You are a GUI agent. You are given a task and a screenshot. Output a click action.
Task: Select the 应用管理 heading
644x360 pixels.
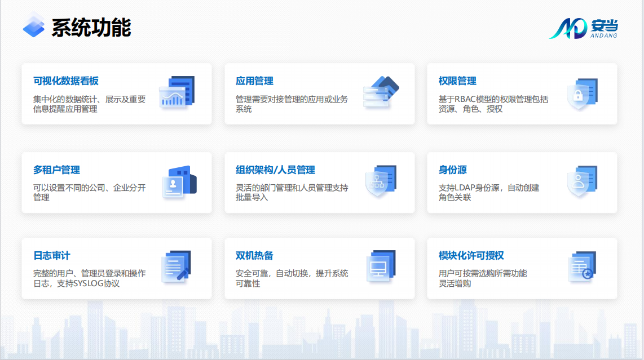click(x=254, y=81)
